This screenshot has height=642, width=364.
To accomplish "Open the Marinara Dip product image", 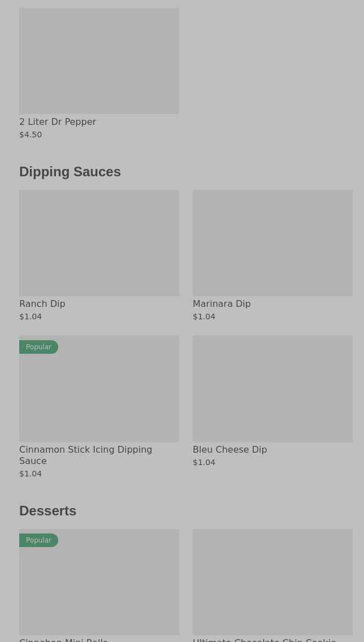I will point(272,242).
